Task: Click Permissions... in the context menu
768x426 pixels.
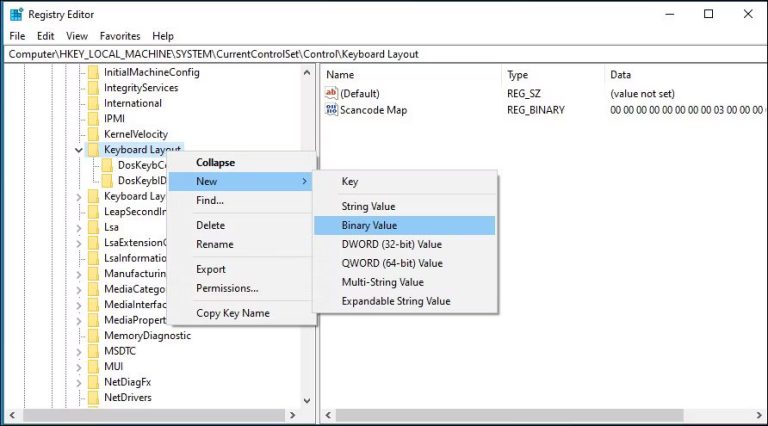Action: tap(227, 288)
